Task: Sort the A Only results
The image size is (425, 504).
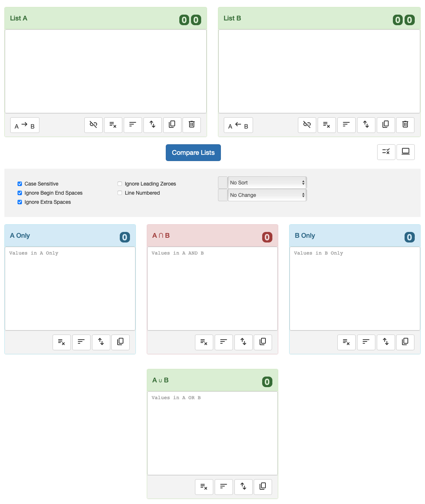Action: 81,342
